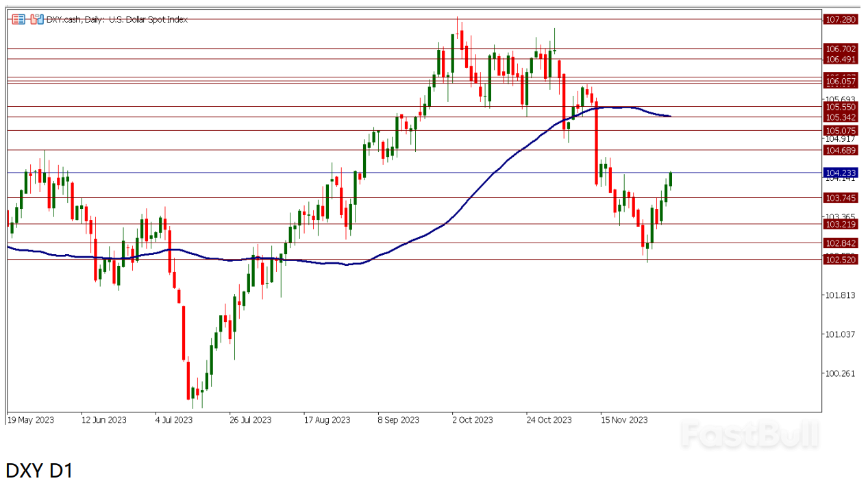
Task: Click the blue 104.233 current price label
Action: point(841,173)
